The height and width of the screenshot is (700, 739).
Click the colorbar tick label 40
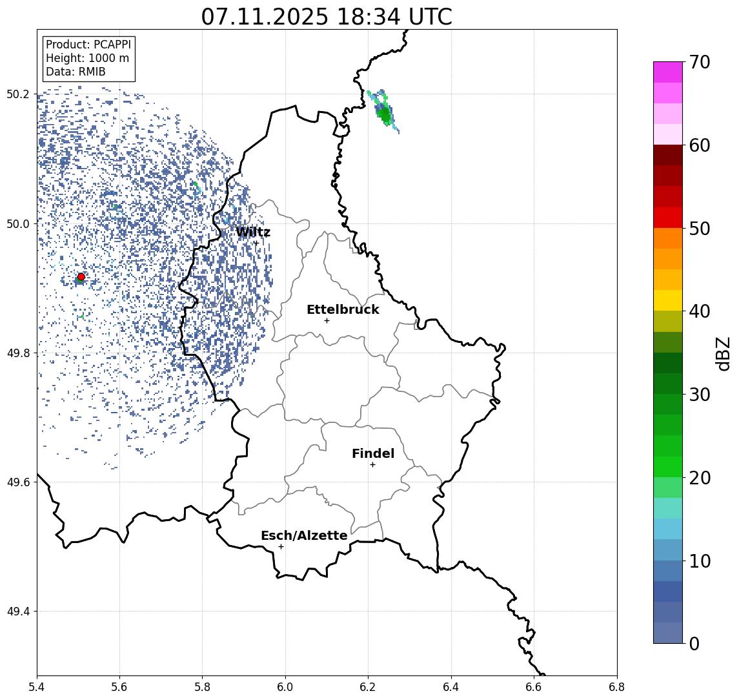(x=700, y=311)
